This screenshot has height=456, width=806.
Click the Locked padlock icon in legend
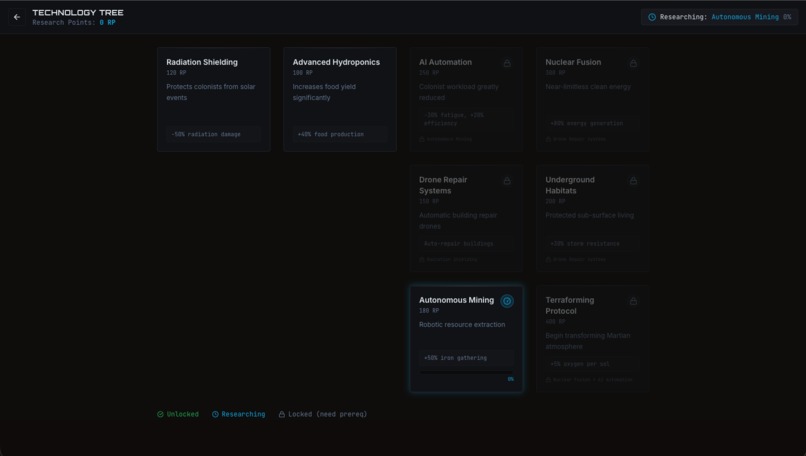click(x=282, y=414)
